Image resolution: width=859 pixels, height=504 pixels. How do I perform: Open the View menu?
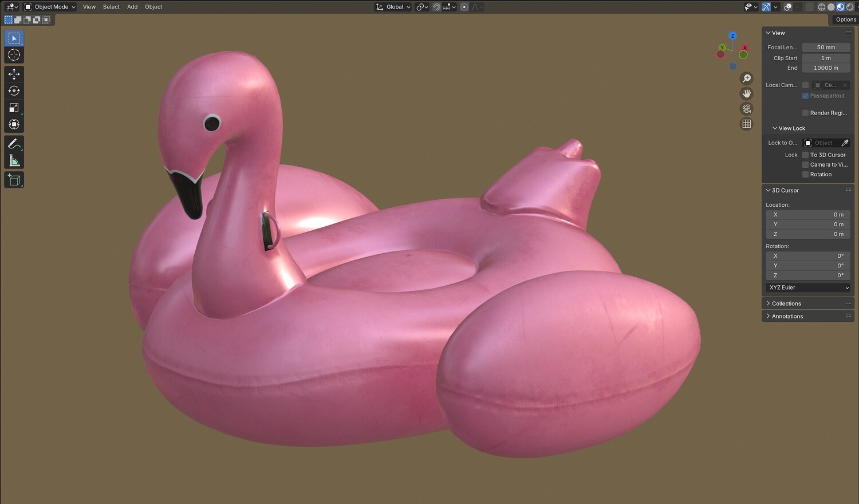coord(89,7)
